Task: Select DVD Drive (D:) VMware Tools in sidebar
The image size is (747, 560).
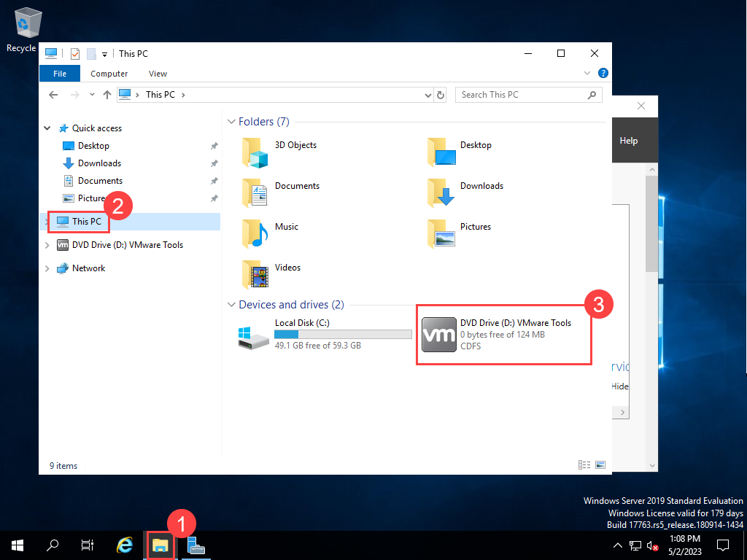Action: pos(127,245)
